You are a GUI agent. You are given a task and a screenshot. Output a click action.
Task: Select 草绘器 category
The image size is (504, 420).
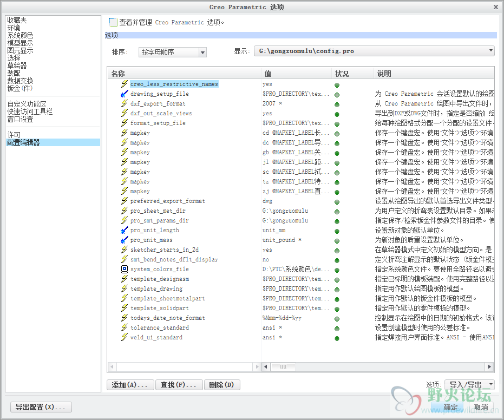(x=17, y=65)
